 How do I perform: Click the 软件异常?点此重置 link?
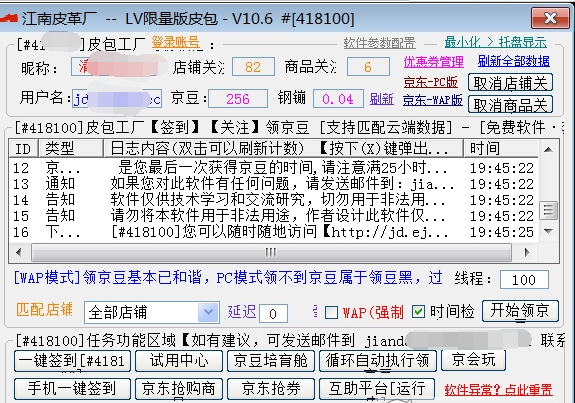point(498,390)
